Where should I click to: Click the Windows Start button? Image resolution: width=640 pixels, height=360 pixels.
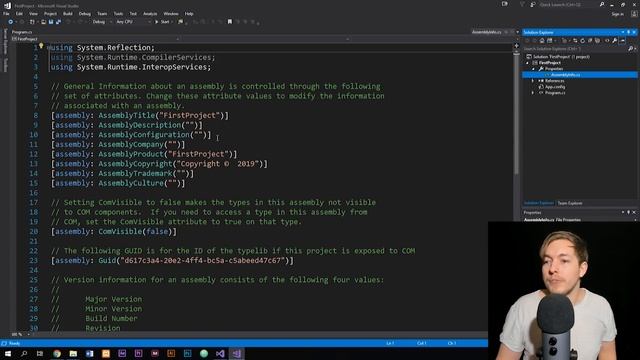8,353
